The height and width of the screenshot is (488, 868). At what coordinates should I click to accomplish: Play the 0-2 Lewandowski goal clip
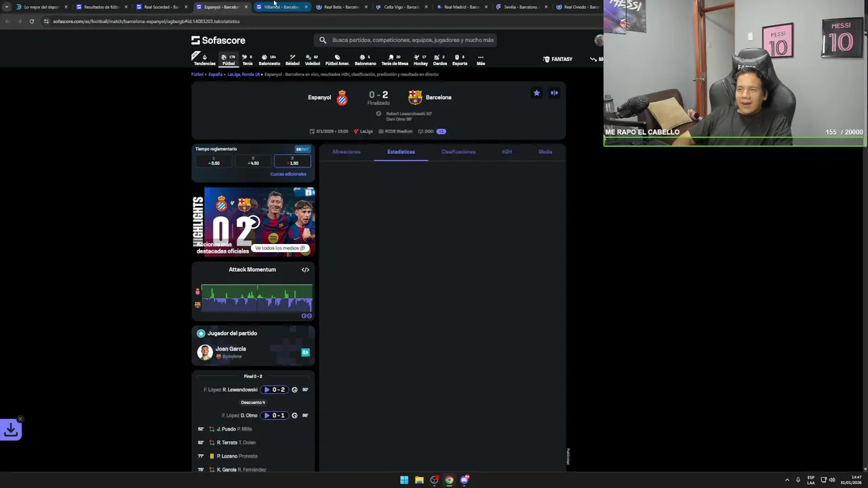click(x=276, y=390)
